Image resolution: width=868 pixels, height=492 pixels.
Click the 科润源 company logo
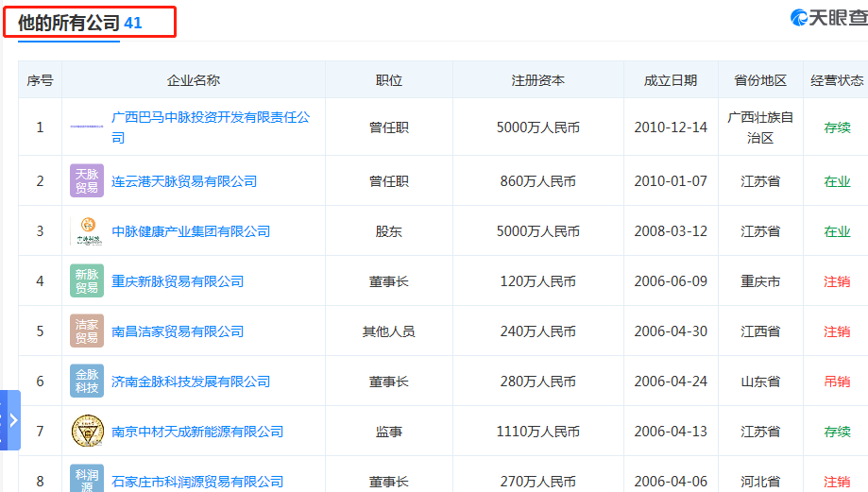pyautogui.click(x=87, y=478)
